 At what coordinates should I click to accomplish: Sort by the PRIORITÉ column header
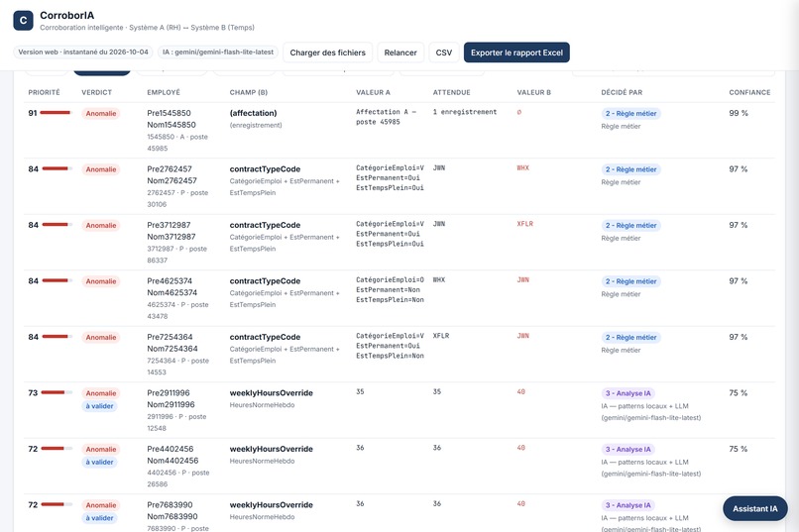pyautogui.click(x=44, y=92)
